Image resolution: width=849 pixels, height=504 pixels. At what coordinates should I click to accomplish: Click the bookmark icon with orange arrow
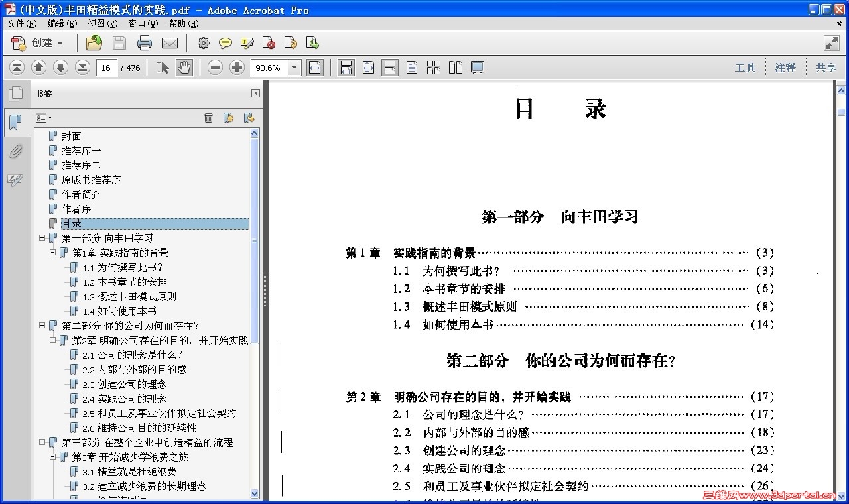click(249, 118)
